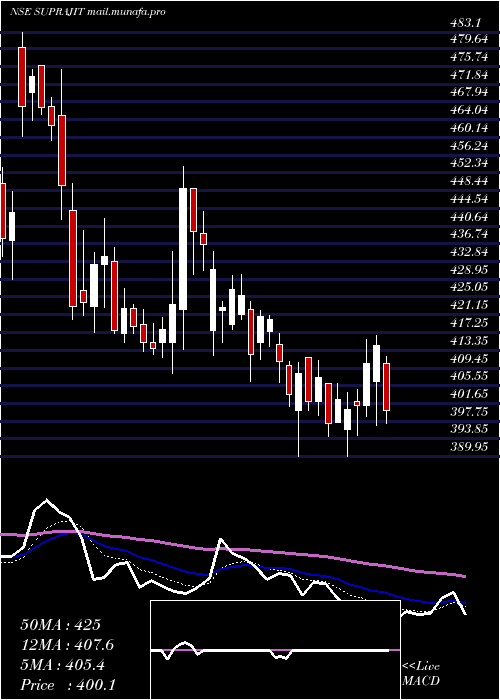Click inside the MACD inset chart box
The height and width of the screenshot is (700, 500).
[x=275, y=650]
